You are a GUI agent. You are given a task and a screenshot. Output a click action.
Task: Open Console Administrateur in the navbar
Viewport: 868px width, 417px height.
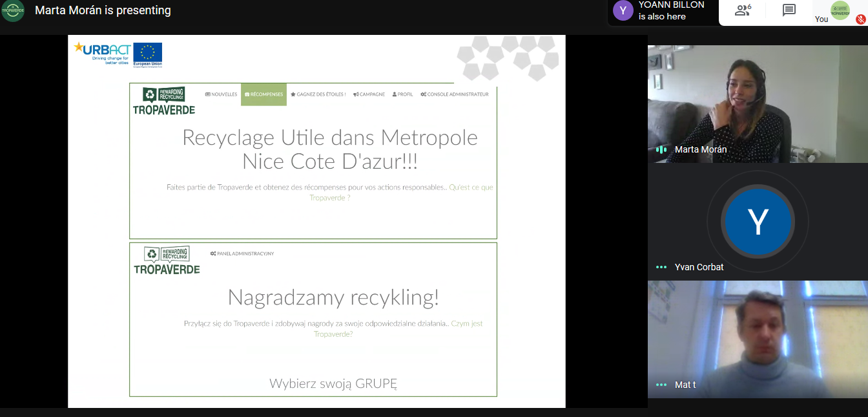tap(455, 94)
